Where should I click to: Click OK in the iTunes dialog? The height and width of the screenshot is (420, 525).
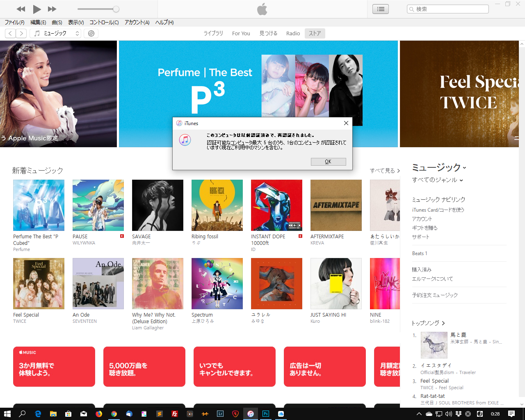point(328,162)
